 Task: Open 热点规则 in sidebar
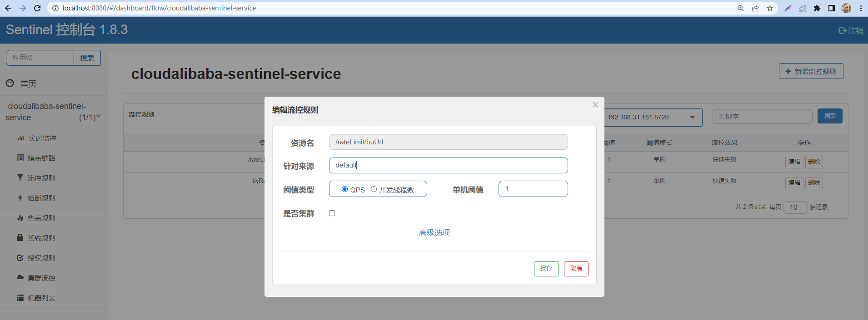[41, 218]
